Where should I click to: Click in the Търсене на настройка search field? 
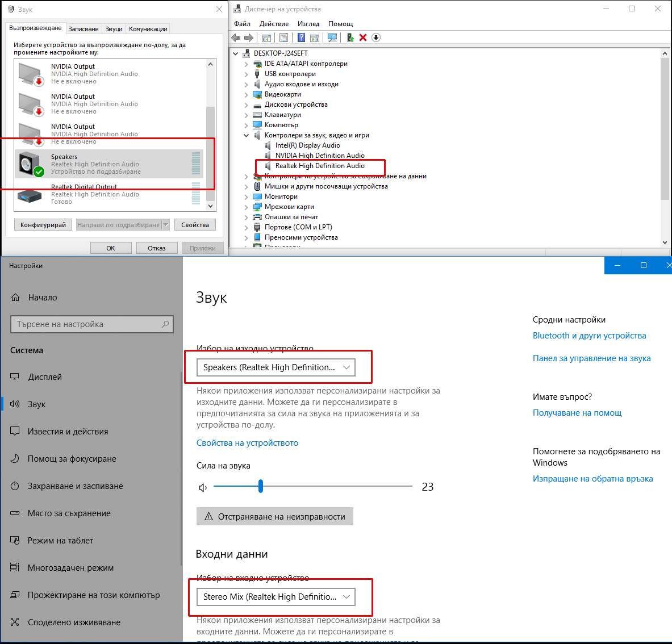point(91,324)
